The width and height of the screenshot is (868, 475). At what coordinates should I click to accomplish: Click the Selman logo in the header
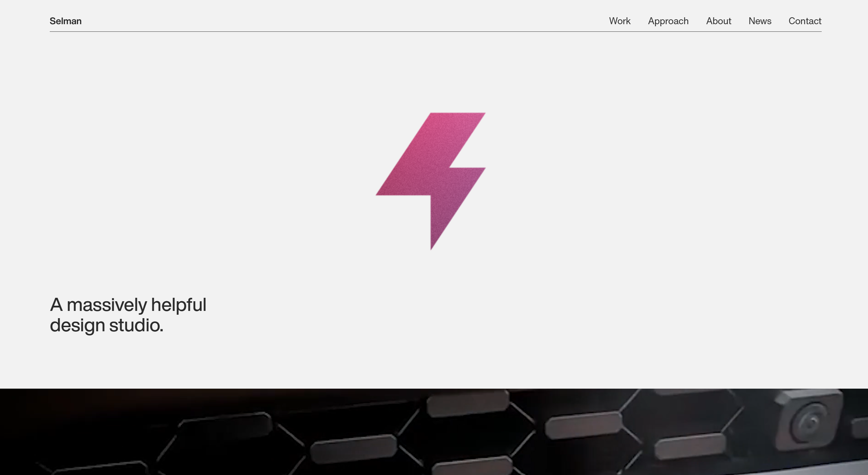66,21
